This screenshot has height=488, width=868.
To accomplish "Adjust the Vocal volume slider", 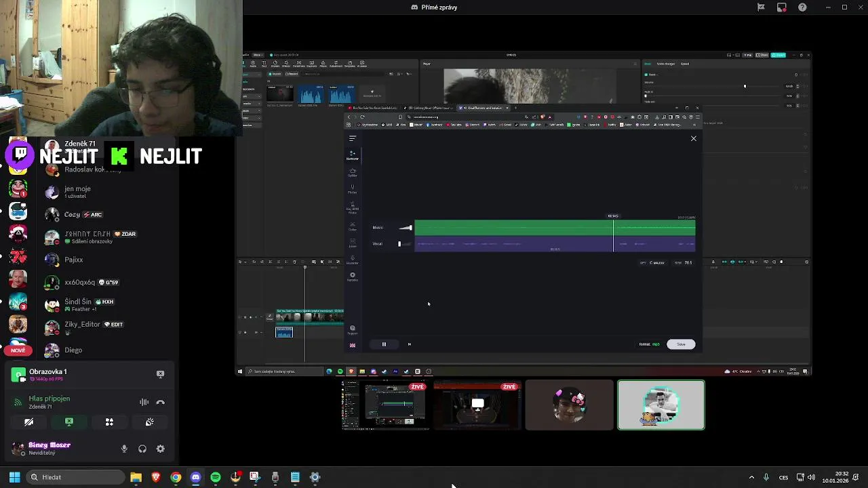I will coord(406,244).
